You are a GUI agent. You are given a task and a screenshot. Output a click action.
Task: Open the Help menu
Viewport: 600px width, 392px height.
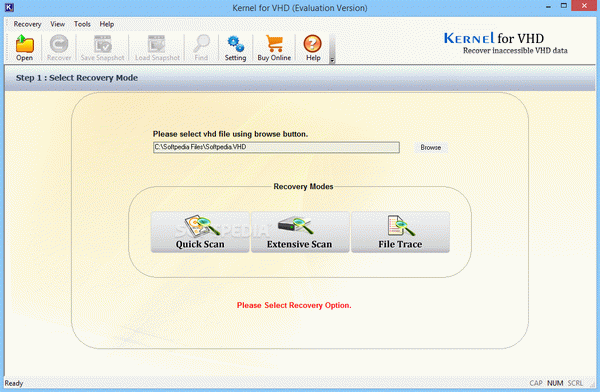(107, 24)
